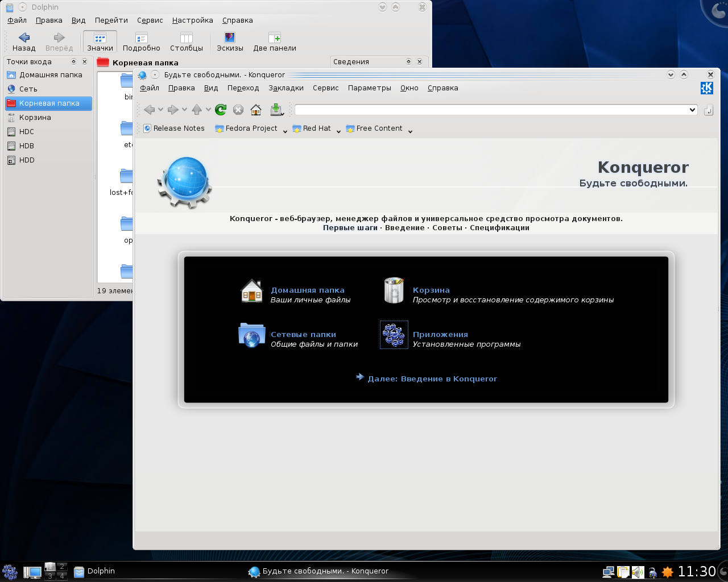Open the Домашняя папка house icon on start page
The height and width of the screenshot is (582, 728).
(252, 290)
